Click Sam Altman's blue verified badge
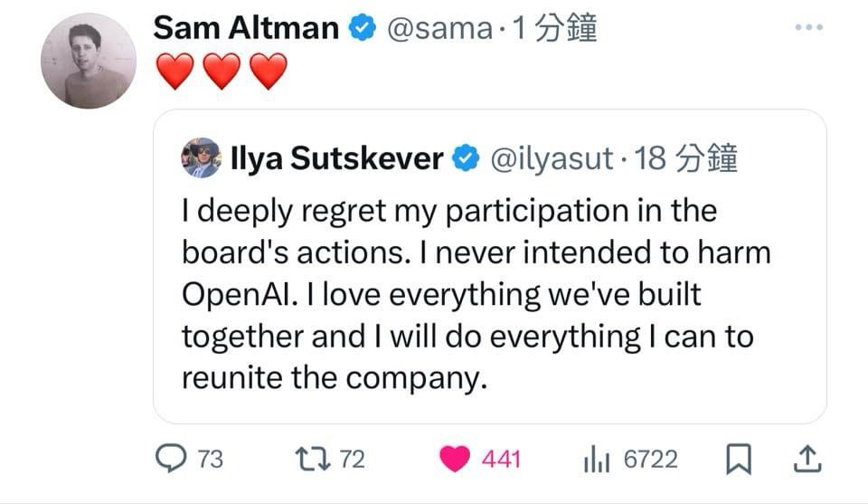Image resolution: width=868 pixels, height=504 pixels. tap(362, 29)
